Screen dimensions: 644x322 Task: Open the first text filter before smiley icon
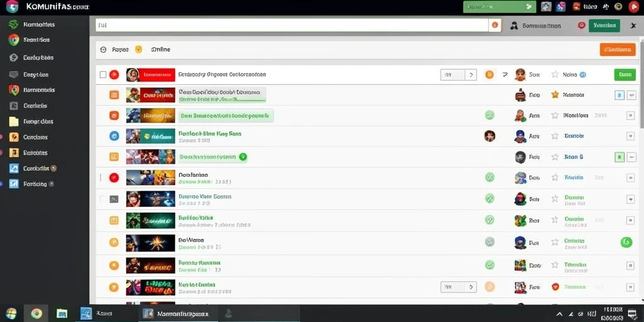[120, 50]
